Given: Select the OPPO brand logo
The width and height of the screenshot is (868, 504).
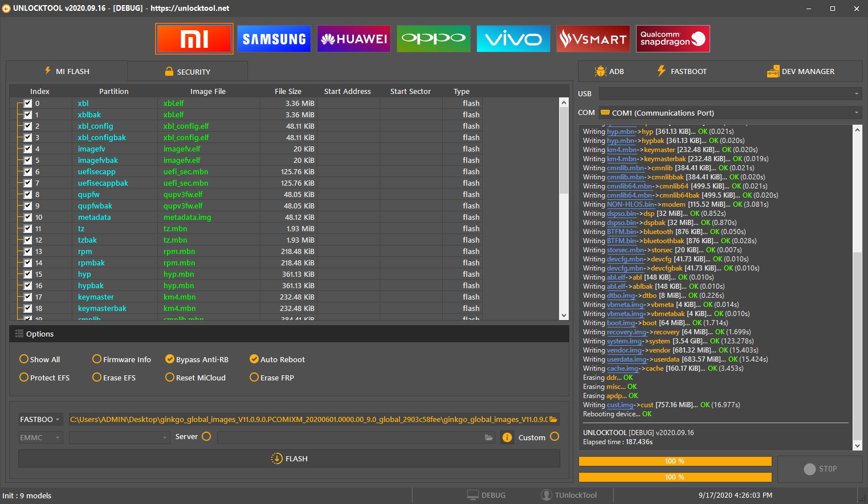Looking at the screenshot, I should pyautogui.click(x=434, y=39).
